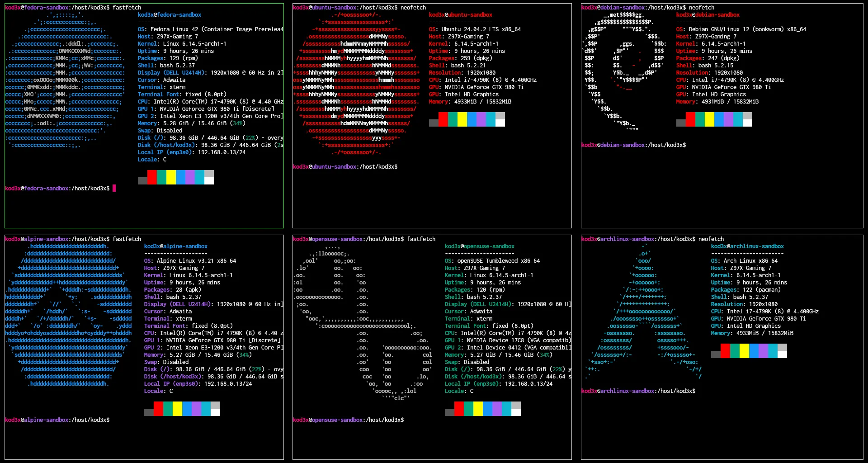This screenshot has width=868, height=463.
Task: Click 'Memory: 4933MiB / 15832MiB' in ubuntu terminal
Action: [470, 102]
